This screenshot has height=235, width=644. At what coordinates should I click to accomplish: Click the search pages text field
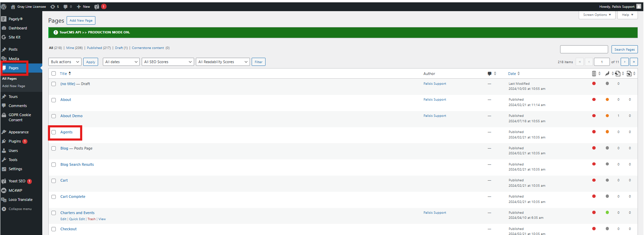click(584, 49)
